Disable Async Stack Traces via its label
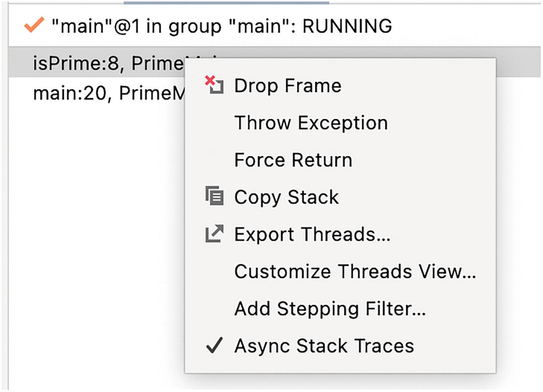Viewport: 543px width, 392px height. (324, 346)
